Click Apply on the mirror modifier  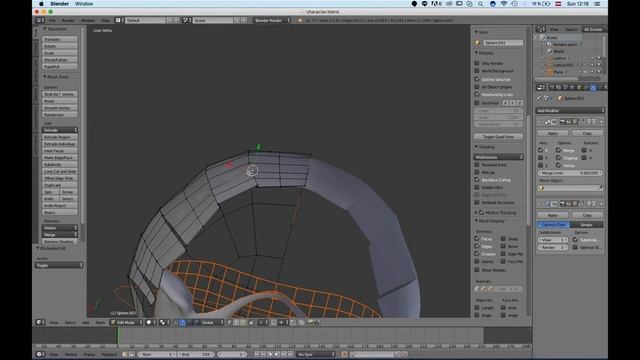[x=552, y=133]
